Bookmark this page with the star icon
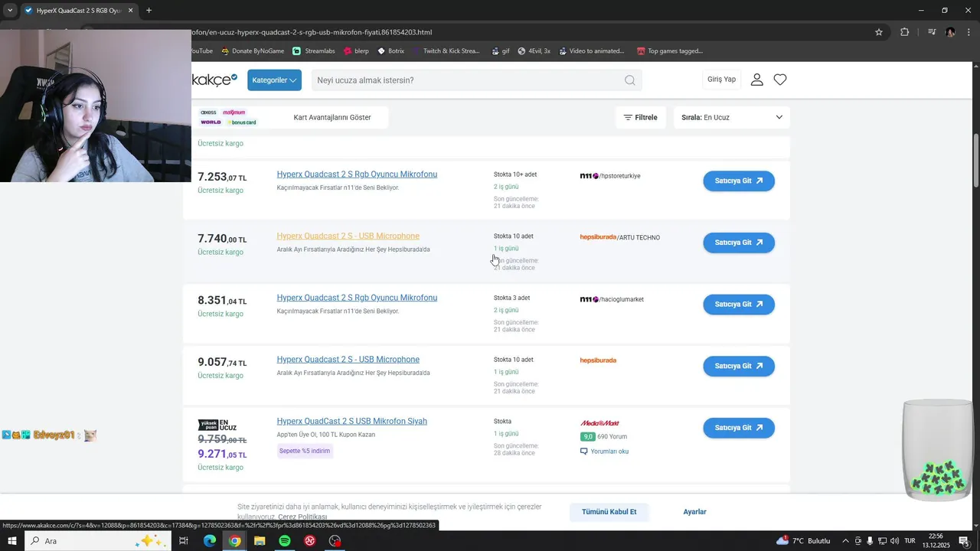980x551 pixels. [879, 32]
